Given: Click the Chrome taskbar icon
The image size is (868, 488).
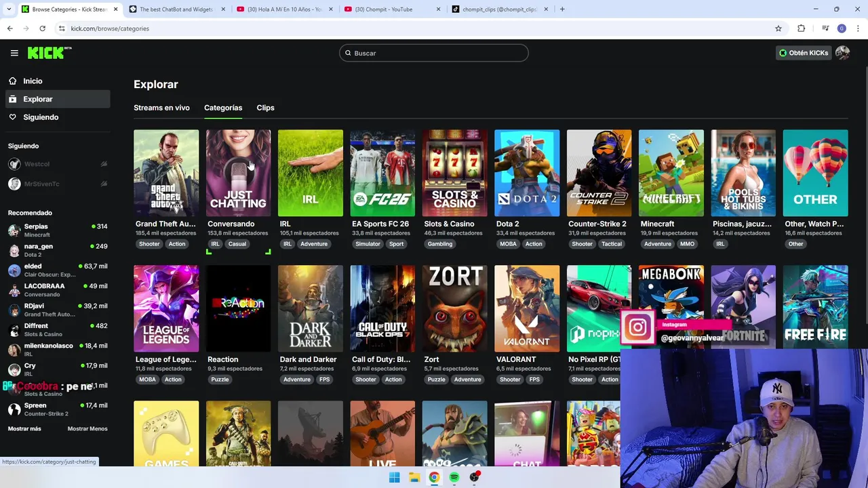Looking at the screenshot, I should tap(434, 477).
